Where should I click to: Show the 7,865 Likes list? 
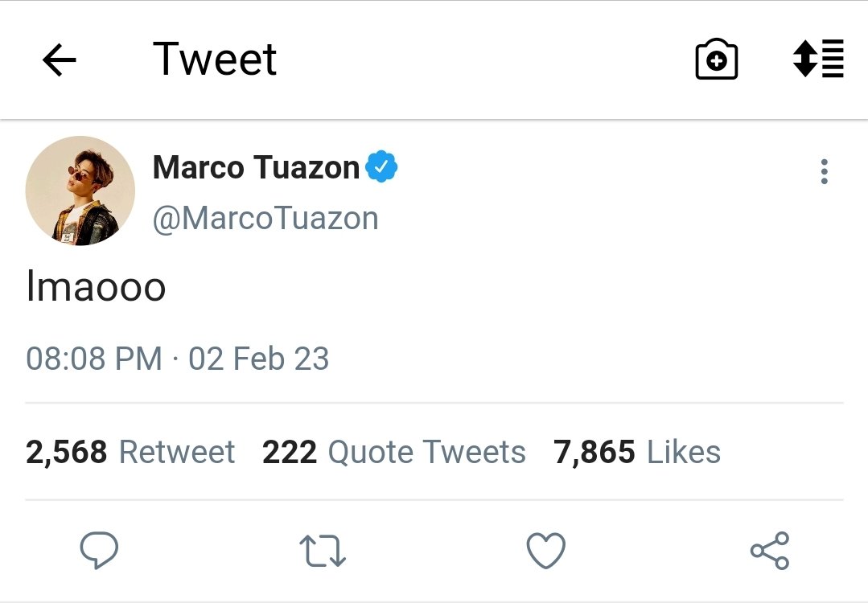pos(637,452)
